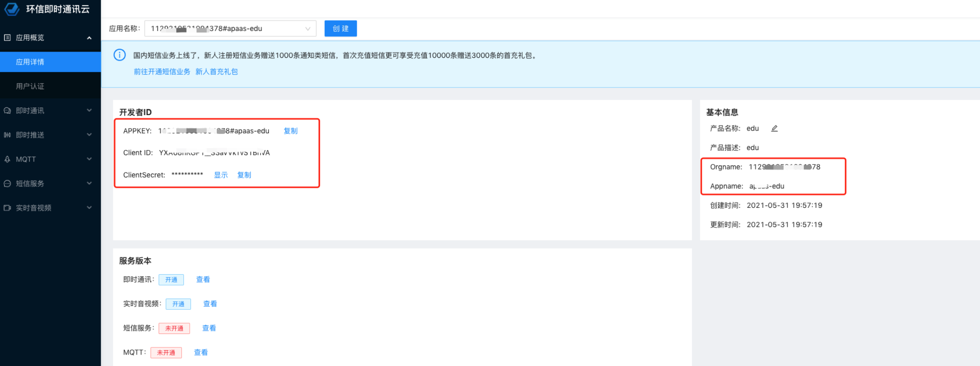Expand the 实时音视频 menu chevron

[x=89, y=208]
